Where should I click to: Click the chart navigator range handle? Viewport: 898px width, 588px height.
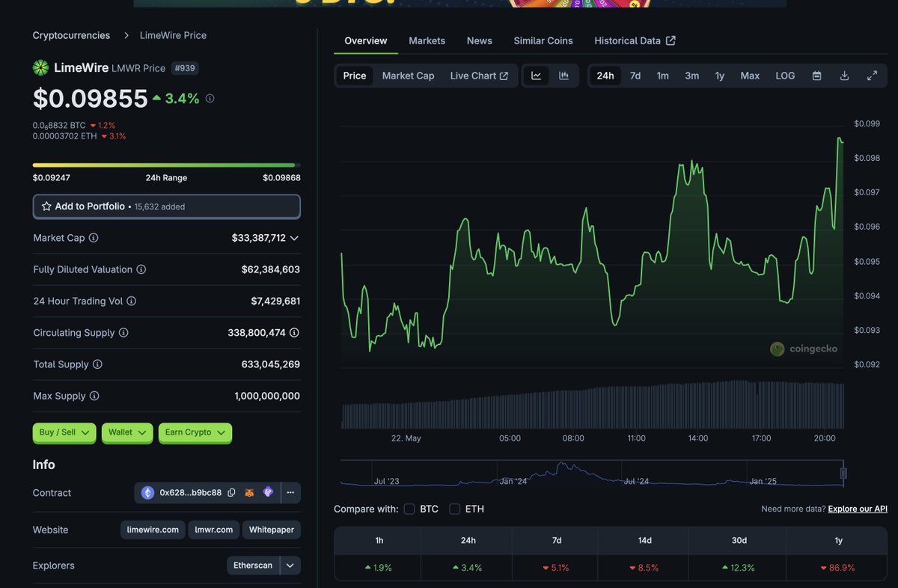[843, 473]
